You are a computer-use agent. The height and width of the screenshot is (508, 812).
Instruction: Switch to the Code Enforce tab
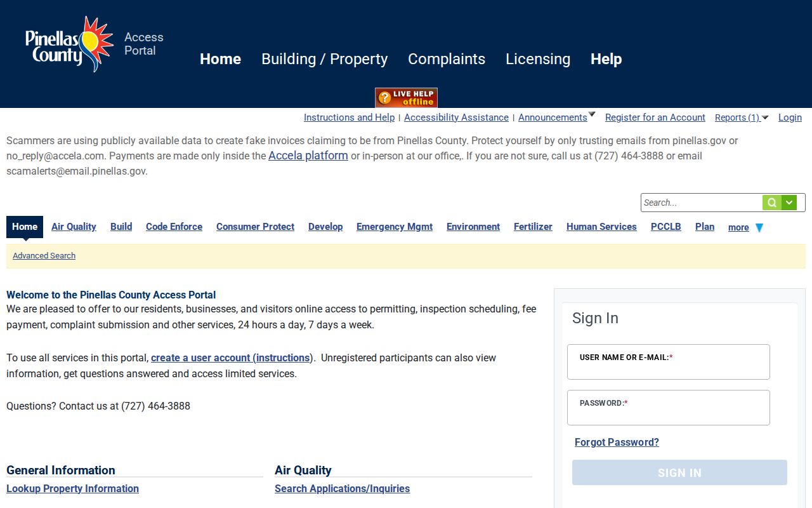pyautogui.click(x=174, y=227)
